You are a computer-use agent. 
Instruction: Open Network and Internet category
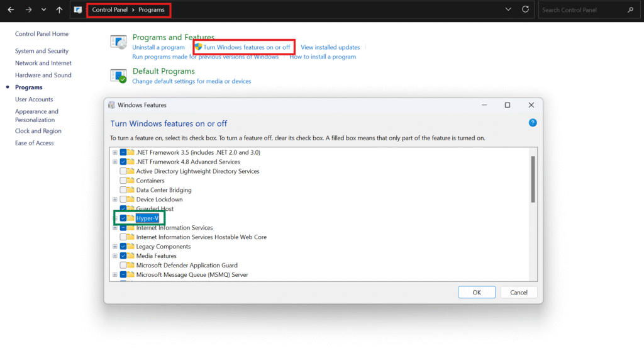click(x=43, y=63)
